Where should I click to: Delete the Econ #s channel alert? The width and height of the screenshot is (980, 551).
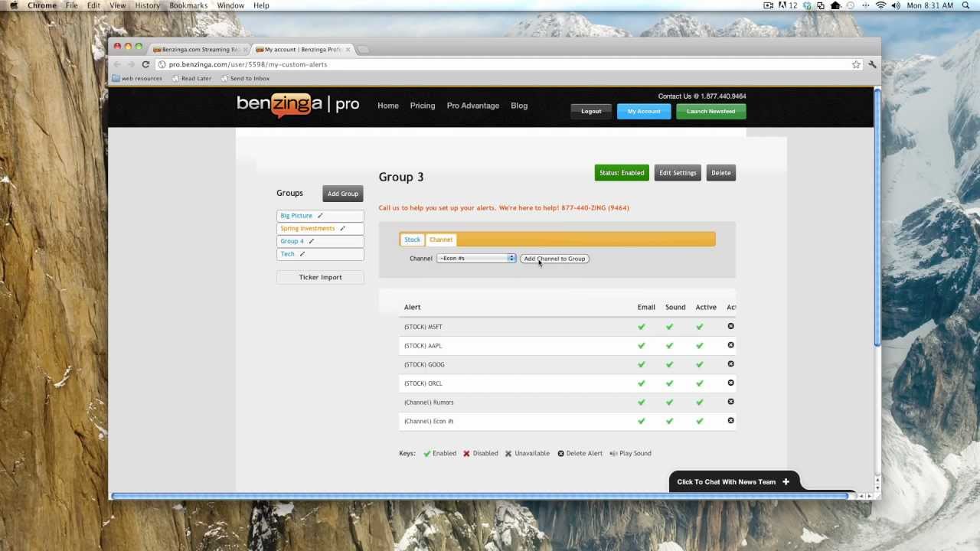[x=730, y=420]
